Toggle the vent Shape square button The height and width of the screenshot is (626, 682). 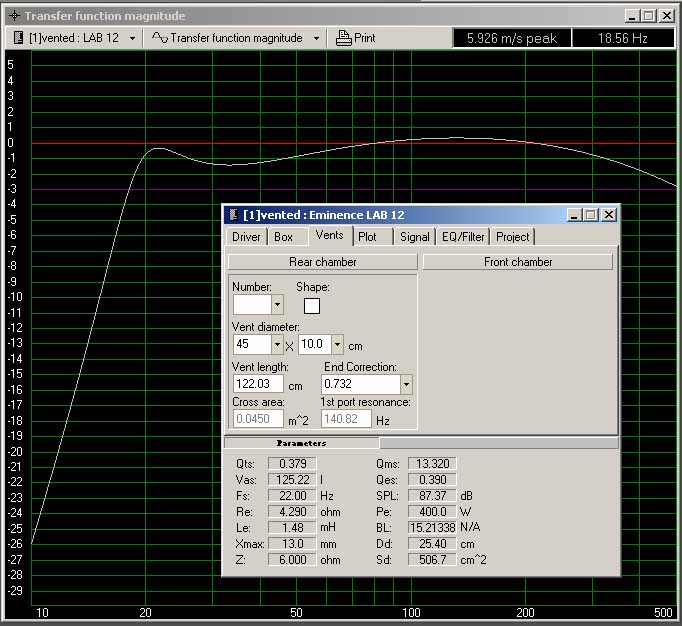[x=312, y=306]
